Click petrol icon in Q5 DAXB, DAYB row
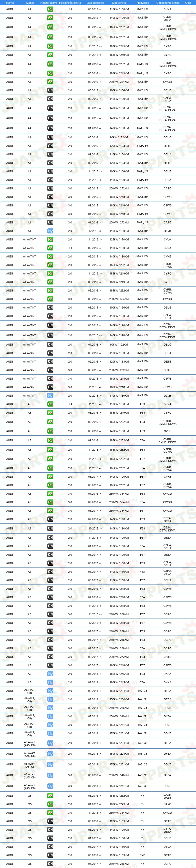This screenshot has height=868, width=196. pos(50,795)
